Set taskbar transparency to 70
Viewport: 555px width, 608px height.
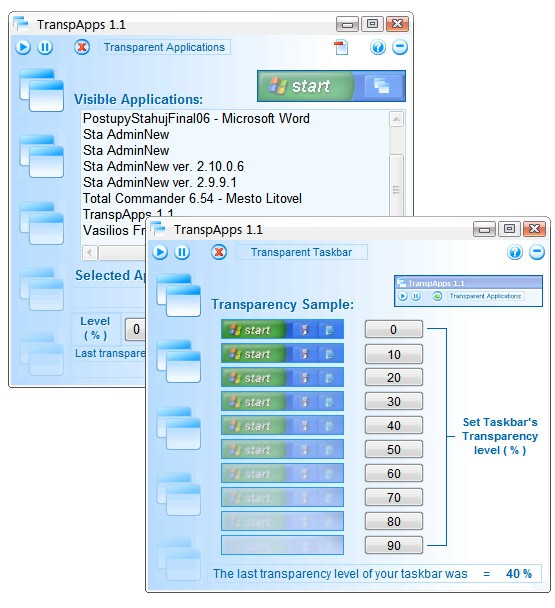pos(394,497)
